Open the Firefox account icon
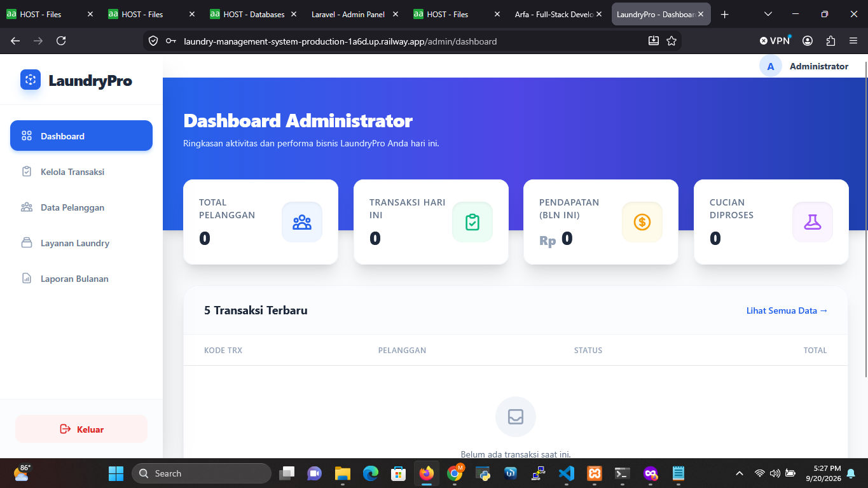This screenshot has height=488, width=868. [x=808, y=41]
